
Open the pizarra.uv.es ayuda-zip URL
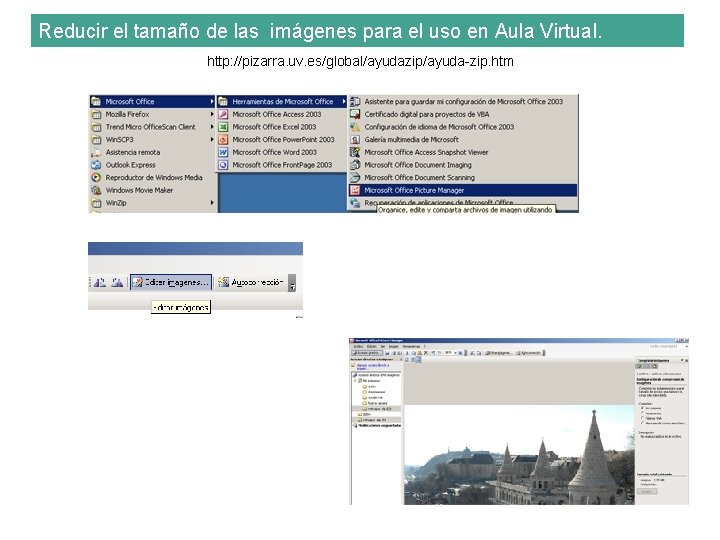pos(360,61)
